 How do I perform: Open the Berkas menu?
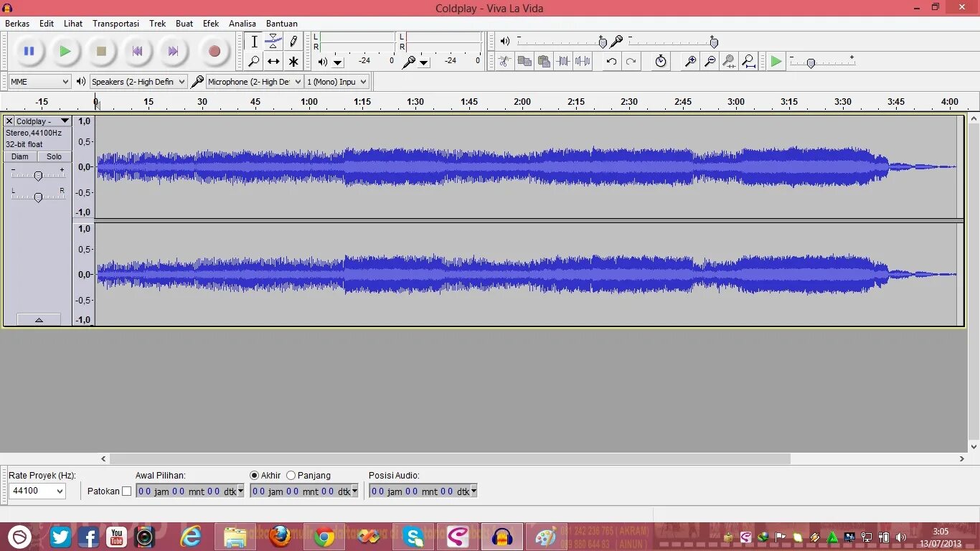pyautogui.click(x=17, y=24)
